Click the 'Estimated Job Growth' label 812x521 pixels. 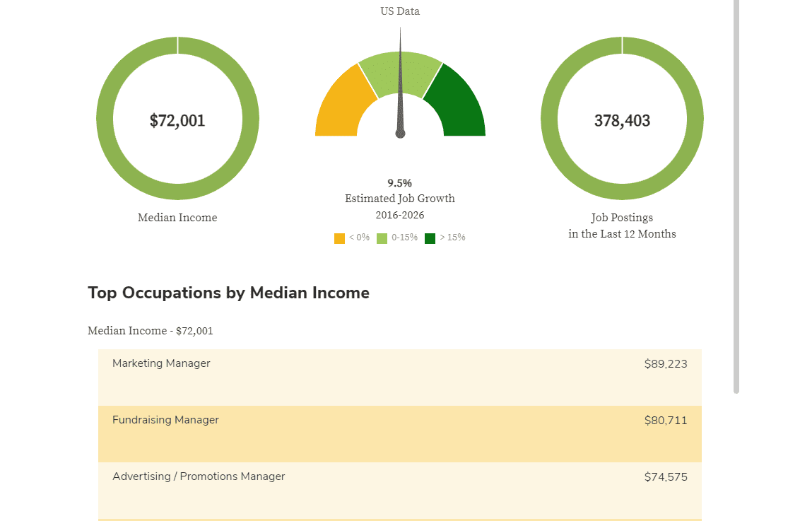[400, 199]
